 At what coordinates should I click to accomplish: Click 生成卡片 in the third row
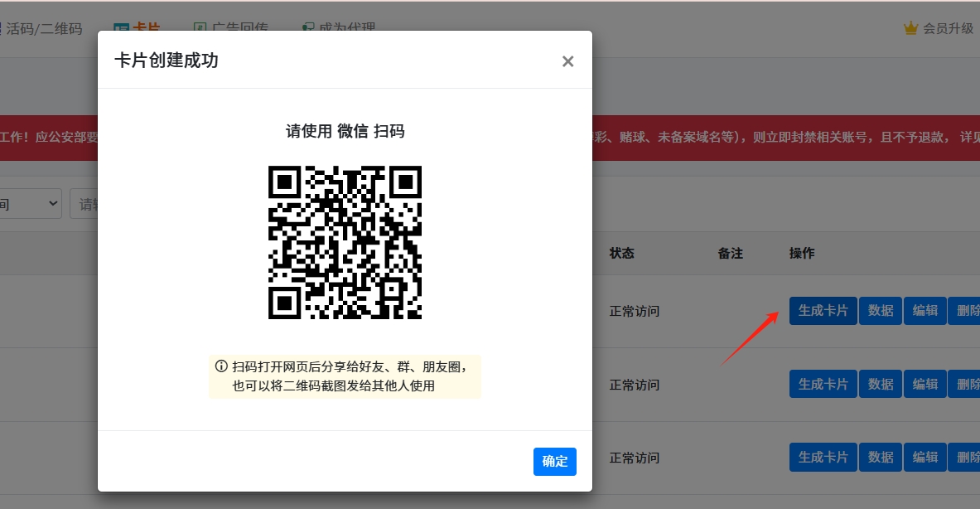pos(823,457)
